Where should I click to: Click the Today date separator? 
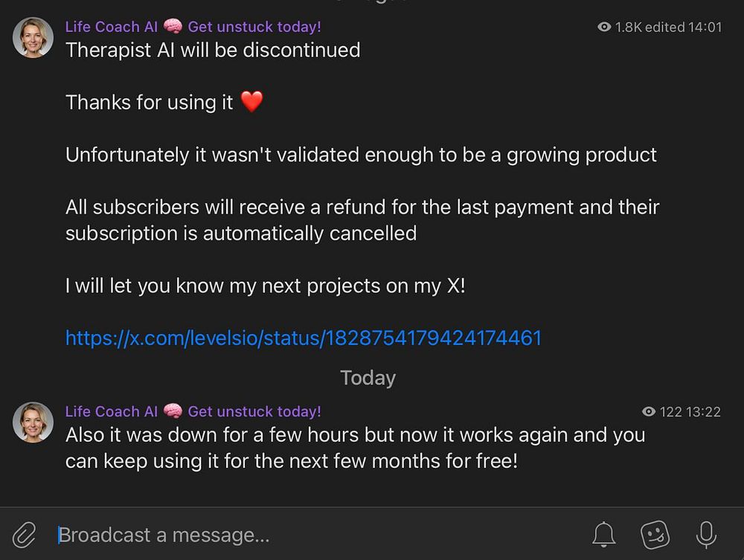click(368, 378)
